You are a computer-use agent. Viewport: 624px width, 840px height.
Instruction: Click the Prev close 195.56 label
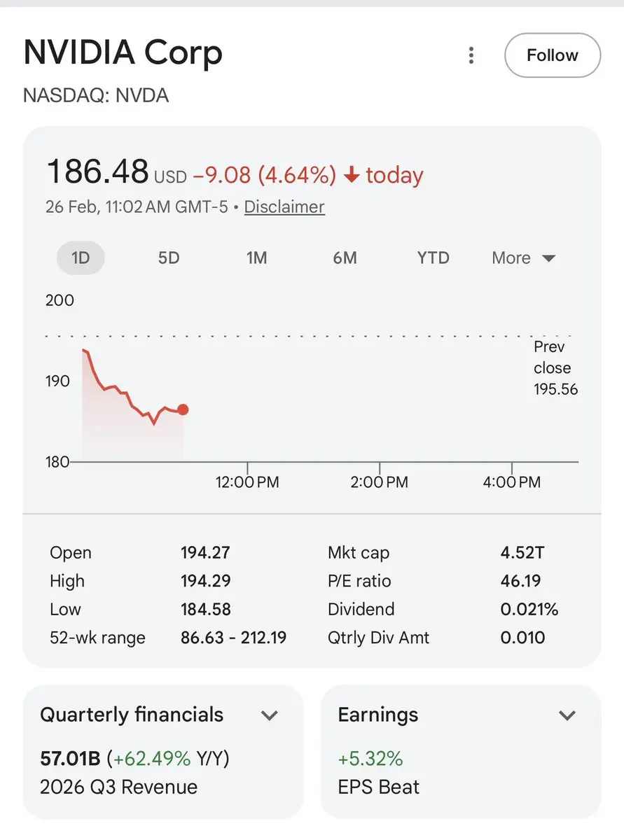click(555, 368)
